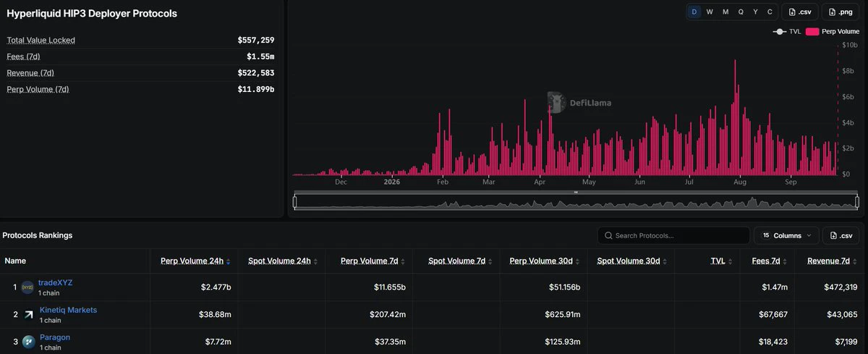Click the tallest August bar in chart
868x354 pixels.
(735, 118)
